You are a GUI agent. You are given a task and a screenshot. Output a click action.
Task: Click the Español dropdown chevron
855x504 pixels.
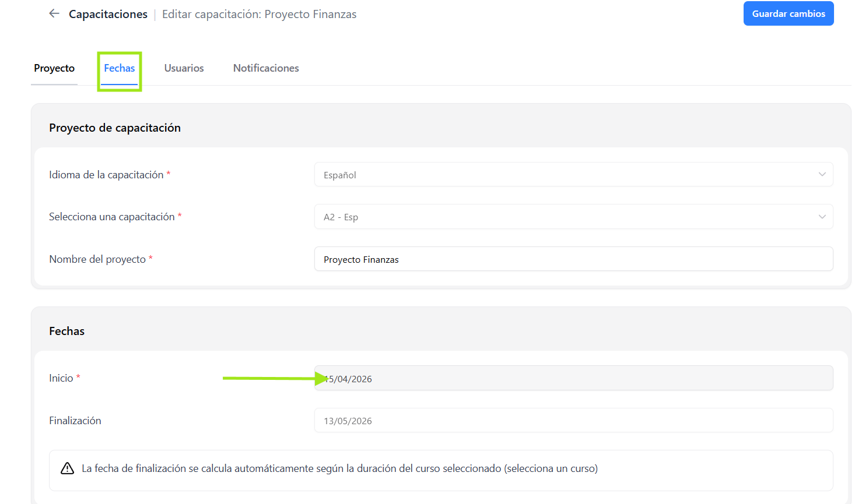click(822, 174)
